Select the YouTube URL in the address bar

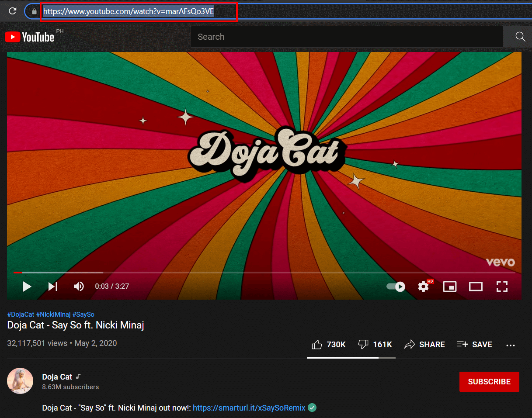(129, 11)
